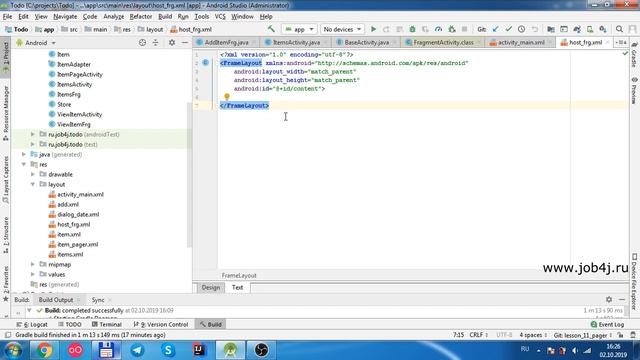Collapse the layout folder

click(x=33, y=184)
